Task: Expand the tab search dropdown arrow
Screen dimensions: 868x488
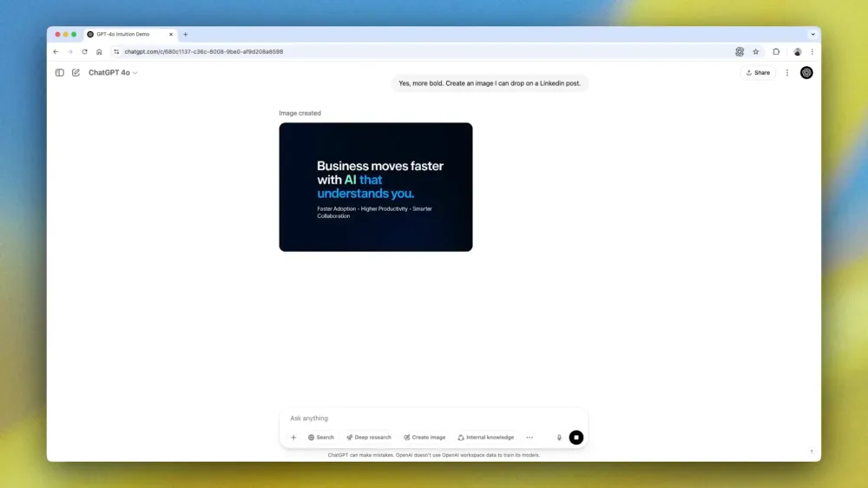Action: pos(812,35)
